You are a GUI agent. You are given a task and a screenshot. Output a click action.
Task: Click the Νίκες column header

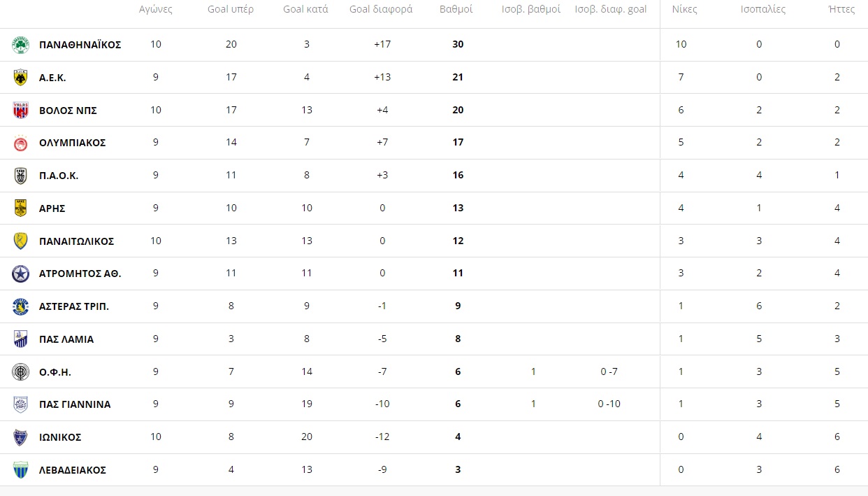coord(684,10)
